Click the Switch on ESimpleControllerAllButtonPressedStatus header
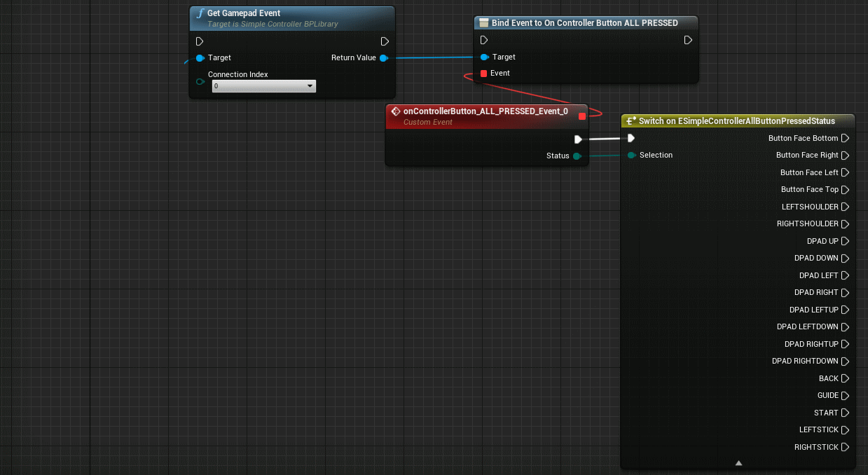This screenshot has height=475, width=868. 736,121
